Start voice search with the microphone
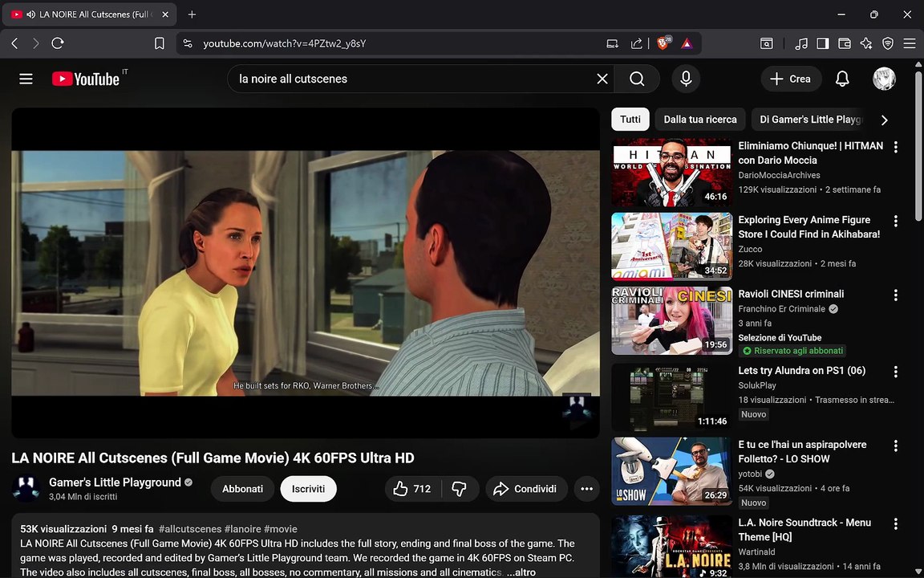The image size is (924, 578). pyautogui.click(x=686, y=79)
